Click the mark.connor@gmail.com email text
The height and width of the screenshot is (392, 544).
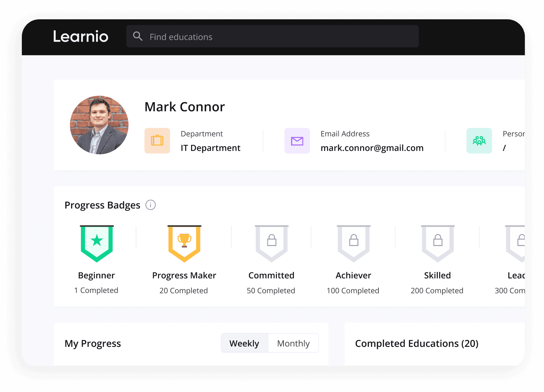point(372,148)
